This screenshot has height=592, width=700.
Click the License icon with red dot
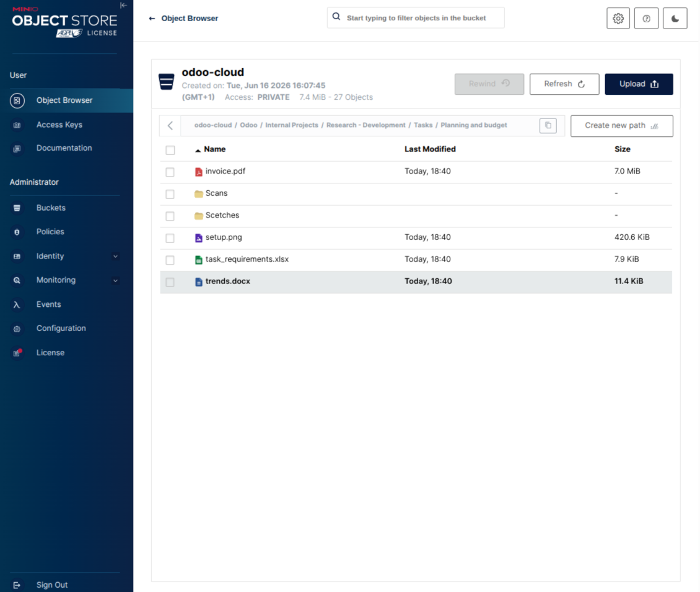[x=17, y=353]
